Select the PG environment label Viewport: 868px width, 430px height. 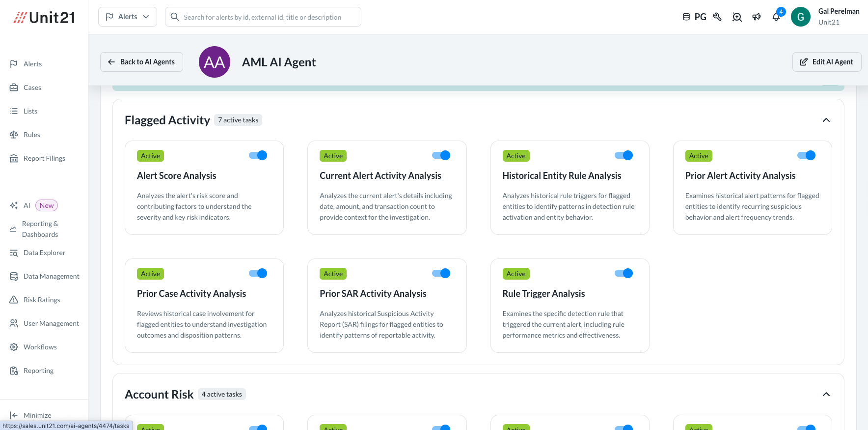[701, 17]
